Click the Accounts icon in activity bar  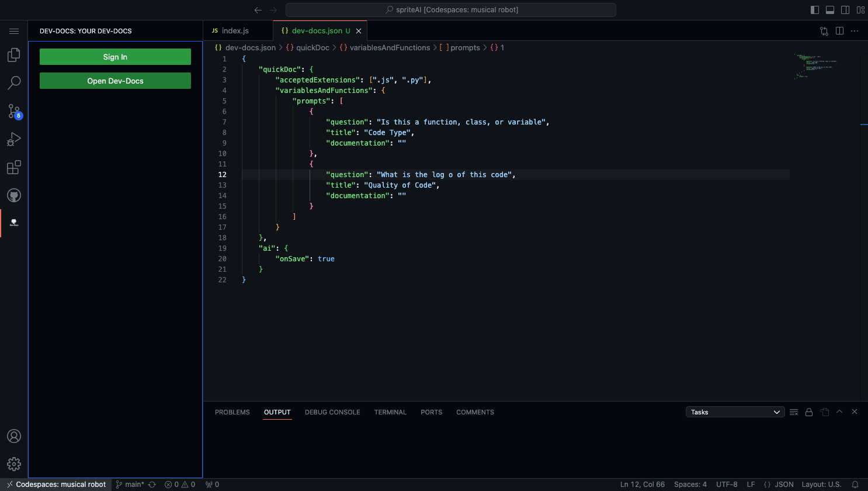coord(14,436)
